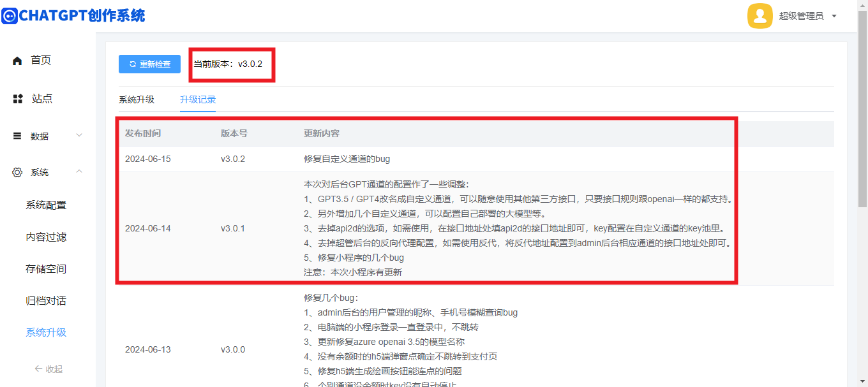
Task: Click the page's vertical scrollbar
Action: click(862, 108)
